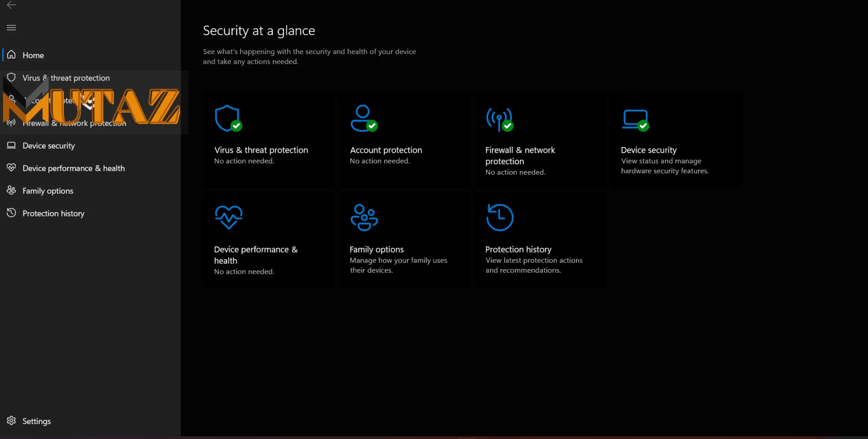The width and height of the screenshot is (868, 439).
Task: Click the heartbeat icon on Device performance tile
Action: click(229, 217)
